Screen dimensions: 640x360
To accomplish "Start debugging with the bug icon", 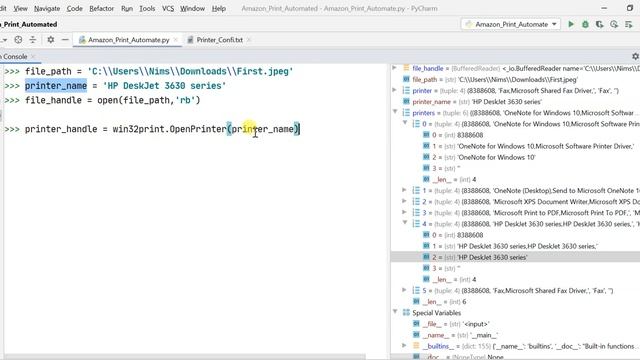I will tap(585, 24).
